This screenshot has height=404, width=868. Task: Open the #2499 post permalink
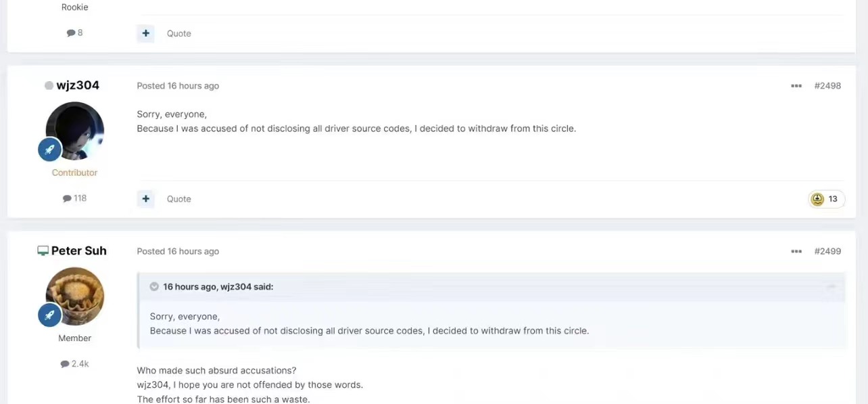827,251
